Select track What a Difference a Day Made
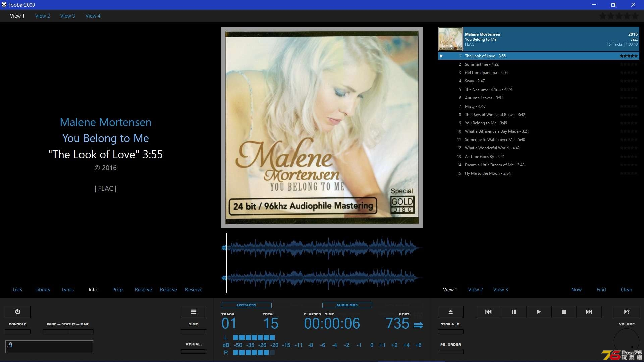 pyautogui.click(x=539, y=131)
